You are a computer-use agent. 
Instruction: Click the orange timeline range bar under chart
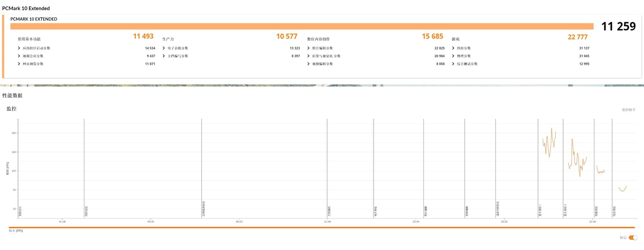[x=321, y=227]
